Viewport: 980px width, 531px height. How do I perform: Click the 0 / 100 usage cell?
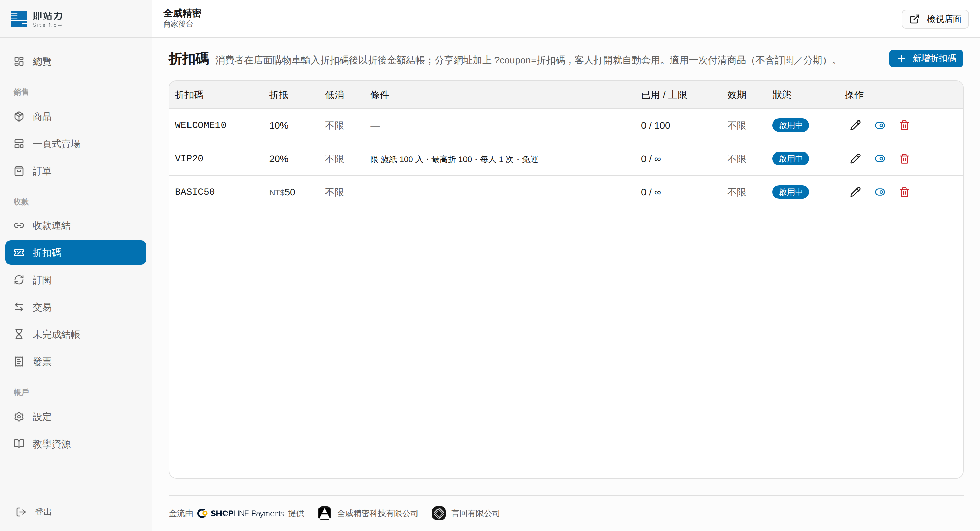655,125
